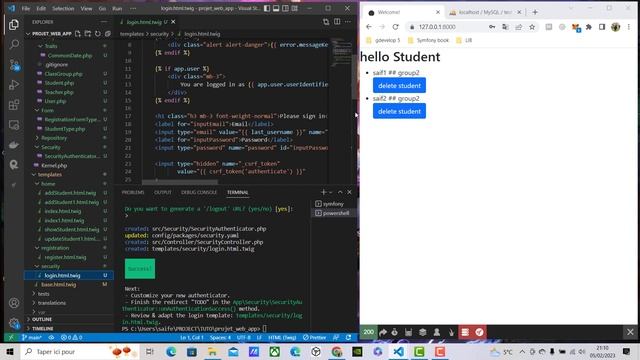The width and height of the screenshot is (640, 360).
Task: Expand the tests folder
Action: tap(43, 294)
